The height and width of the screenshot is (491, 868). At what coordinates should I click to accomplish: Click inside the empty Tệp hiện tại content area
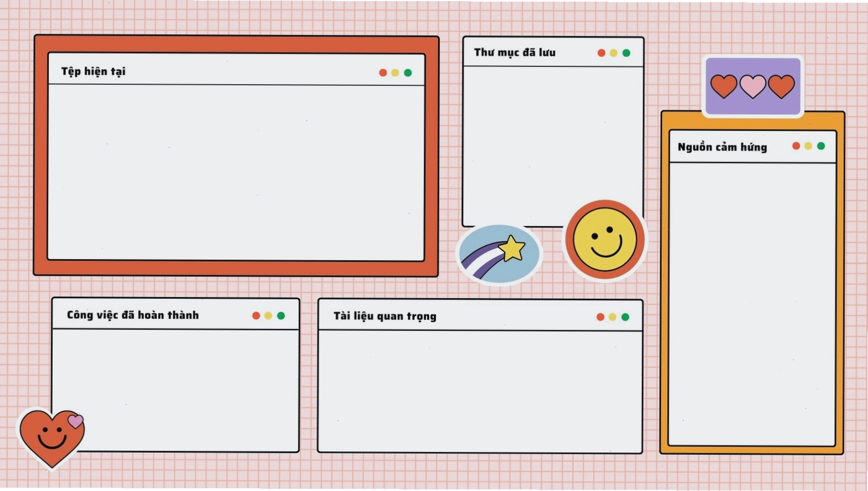click(x=236, y=173)
